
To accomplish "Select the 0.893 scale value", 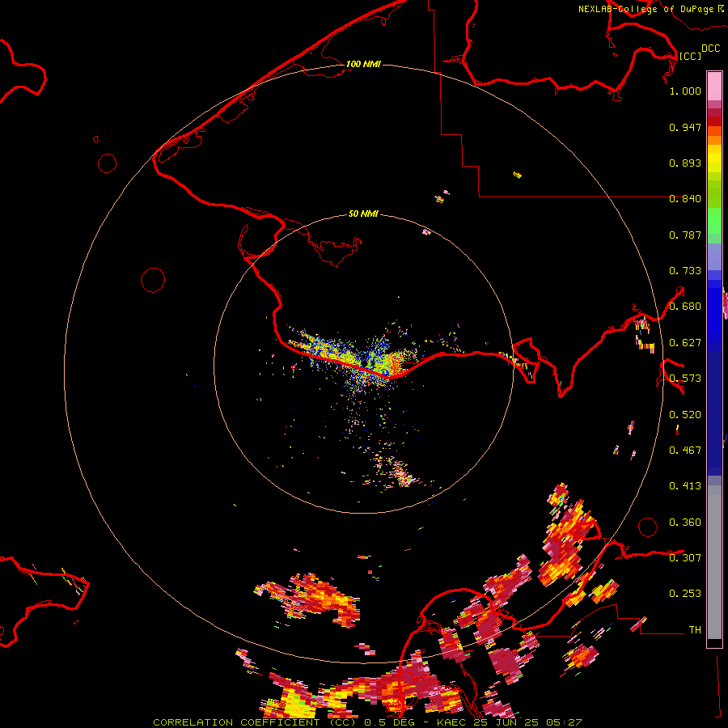I will tap(685, 163).
